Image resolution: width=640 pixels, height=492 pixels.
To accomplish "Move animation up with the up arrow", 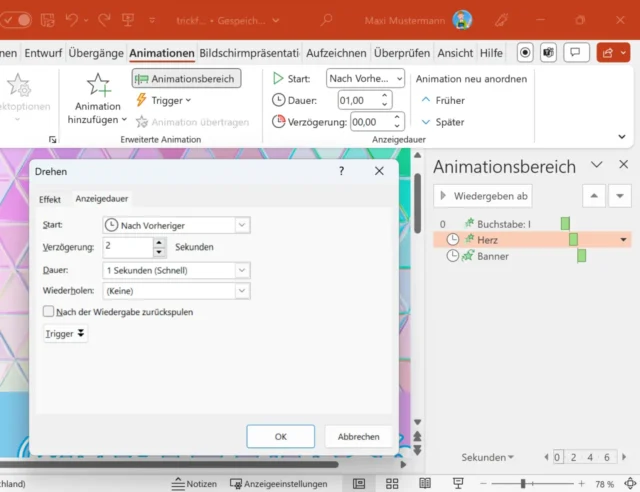I will [x=593, y=196].
